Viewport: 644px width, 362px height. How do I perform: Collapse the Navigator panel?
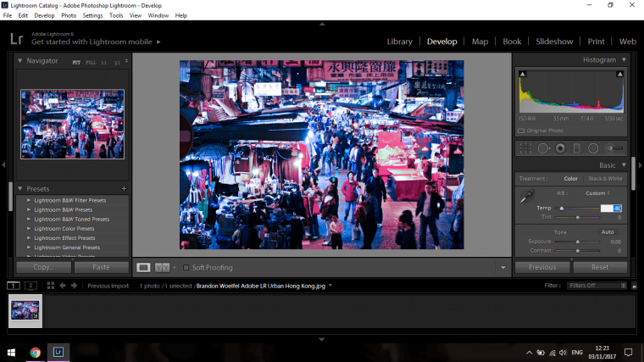(19, 61)
